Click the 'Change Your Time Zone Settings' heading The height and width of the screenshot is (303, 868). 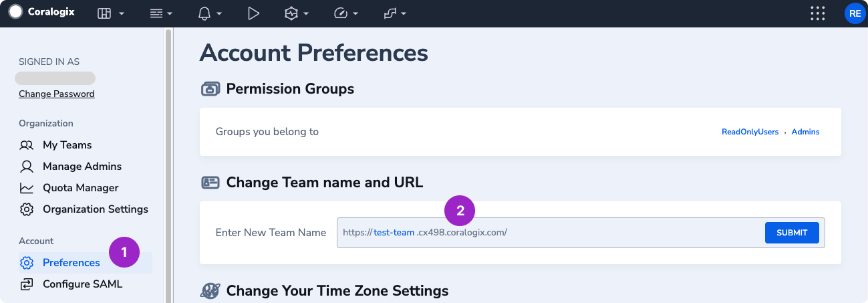(337, 291)
